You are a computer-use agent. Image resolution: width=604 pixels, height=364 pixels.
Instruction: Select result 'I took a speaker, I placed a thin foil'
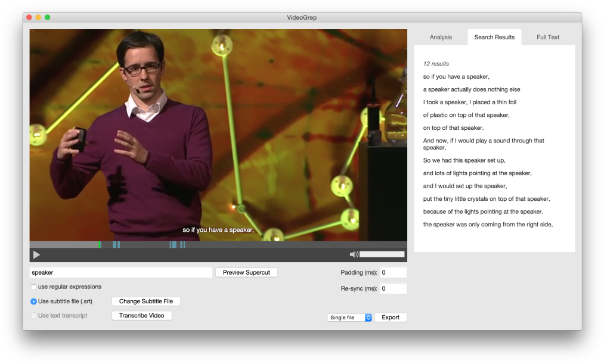click(x=470, y=102)
